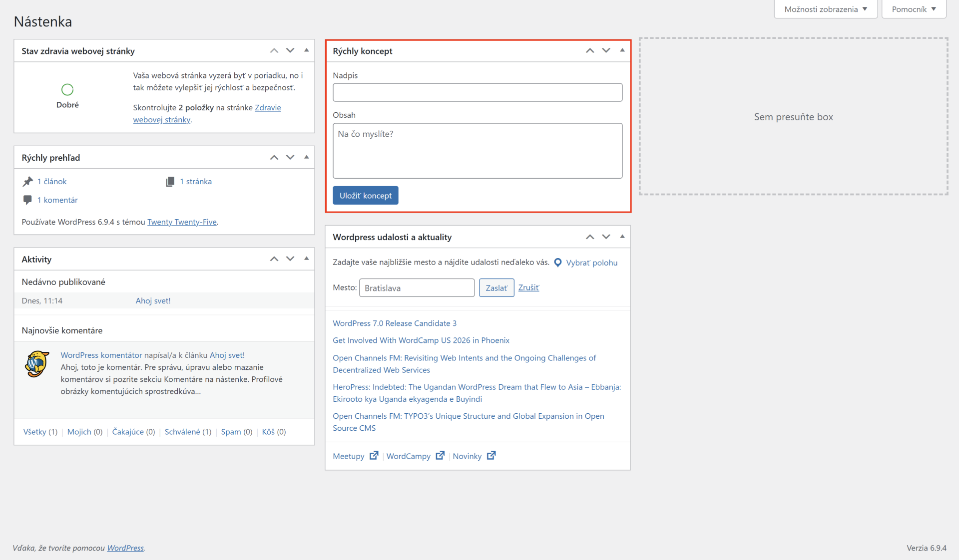Viewport: 959px width, 560px height.
Task: Move Wordpress udalosti a aktuality box down
Action: click(x=606, y=237)
